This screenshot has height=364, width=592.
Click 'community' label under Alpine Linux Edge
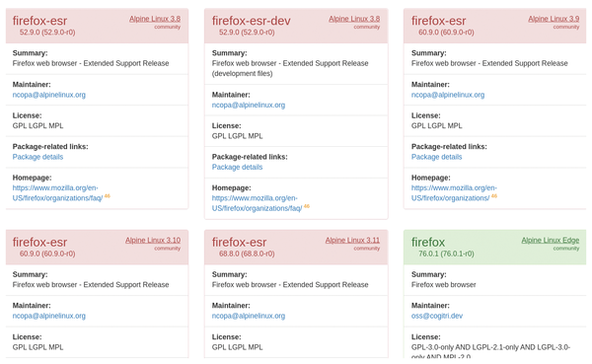click(566, 249)
